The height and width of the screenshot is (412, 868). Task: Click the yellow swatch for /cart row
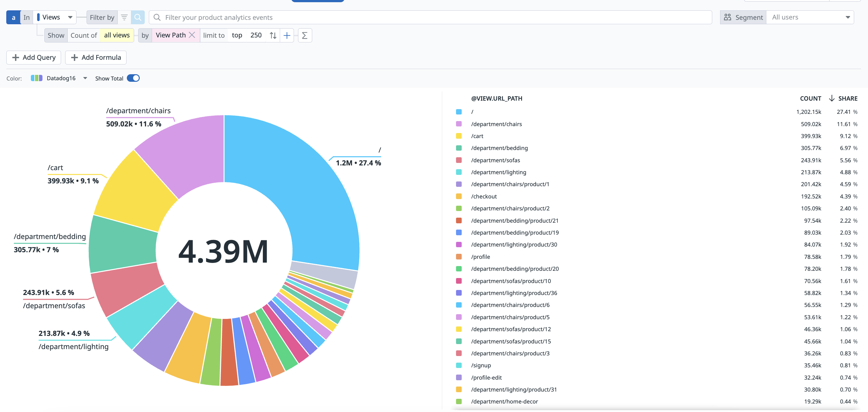coord(459,136)
